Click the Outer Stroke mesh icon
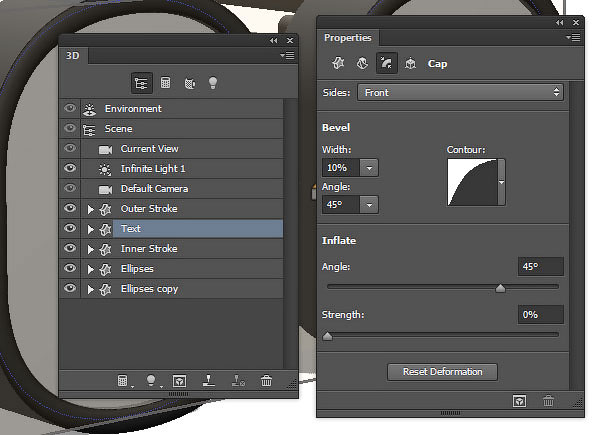Viewport: 600px width, 435px height. (105, 209)
